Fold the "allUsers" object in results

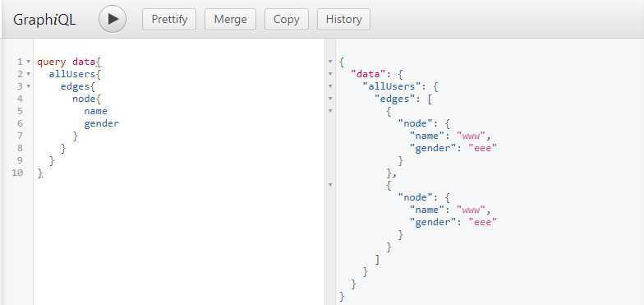pos(330,87)
